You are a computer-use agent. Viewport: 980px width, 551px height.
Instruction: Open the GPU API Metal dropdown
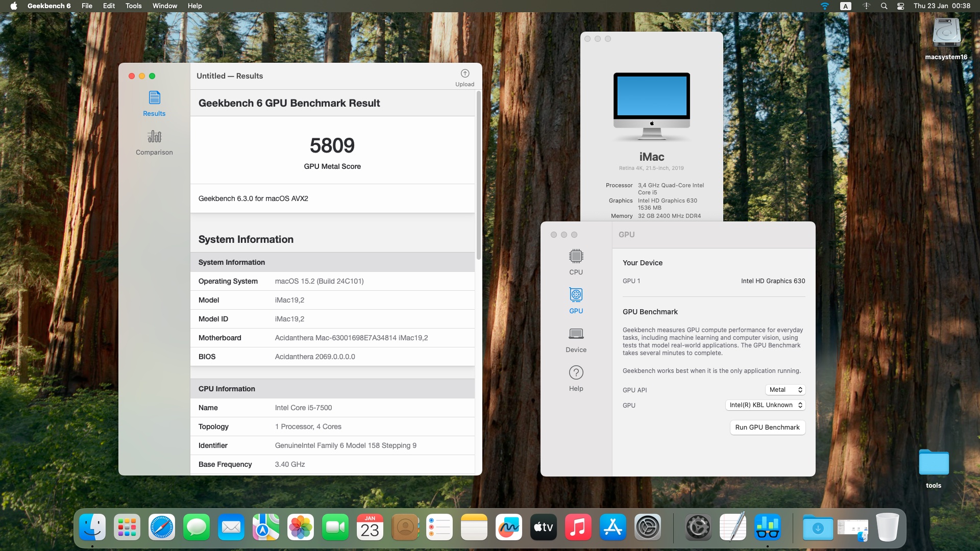click(785, 390)
